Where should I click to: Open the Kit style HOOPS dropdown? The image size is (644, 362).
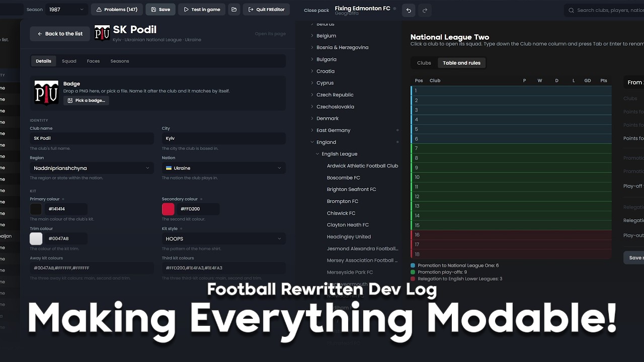pyautogui.click(x=223, y=239)
